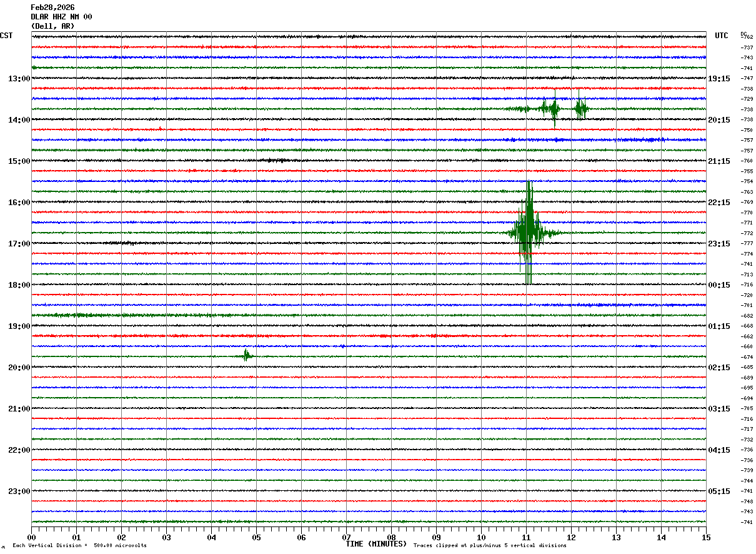Click the UTC timezone heading
This screenshot has height=554, width=756.
[722, 36]
